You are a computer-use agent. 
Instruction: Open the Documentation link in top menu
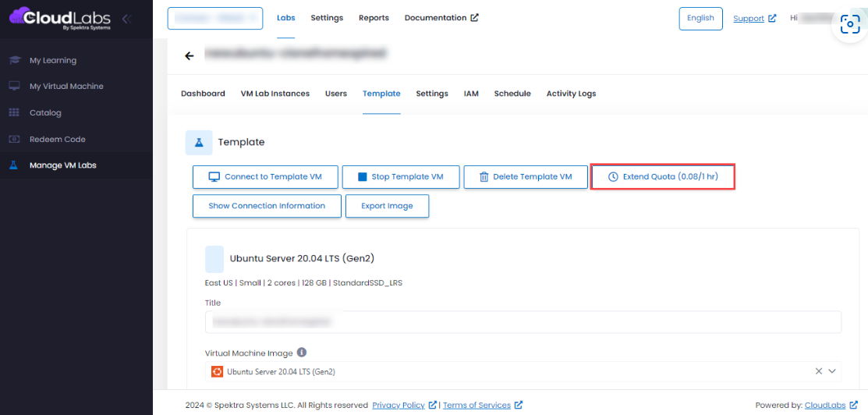point(435,18)
